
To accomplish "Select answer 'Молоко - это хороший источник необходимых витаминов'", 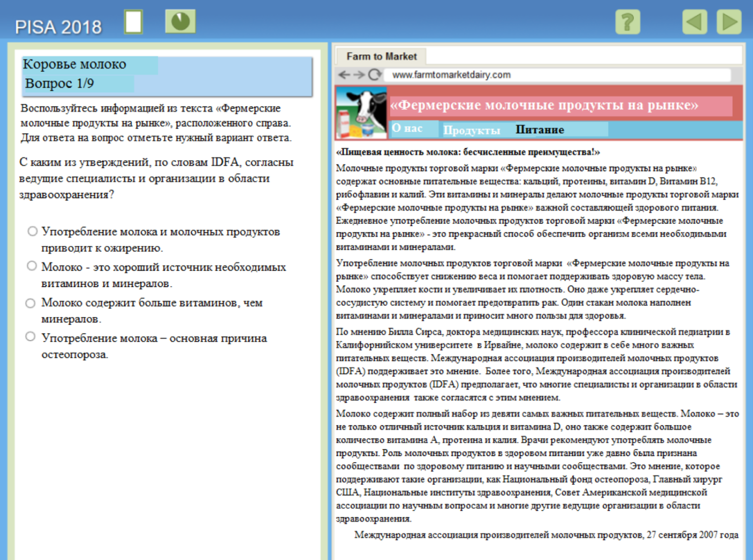I will (x=32, y=266).
